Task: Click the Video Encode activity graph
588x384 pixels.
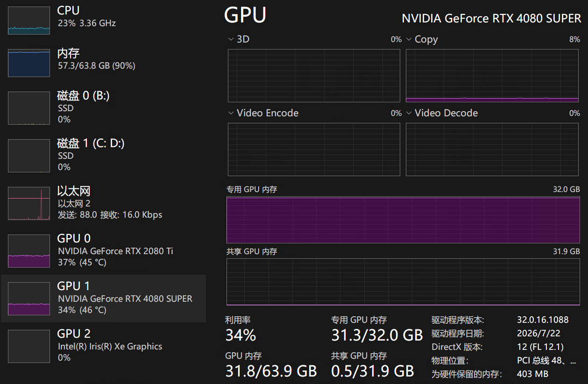Action: click(x=314, y=149)
